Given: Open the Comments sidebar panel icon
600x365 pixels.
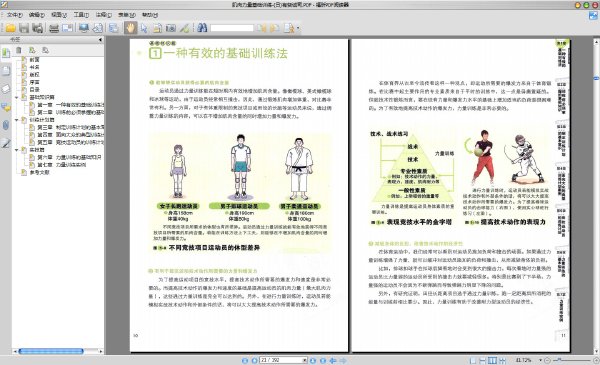Looking at the screenshot, I should (6, 107).
